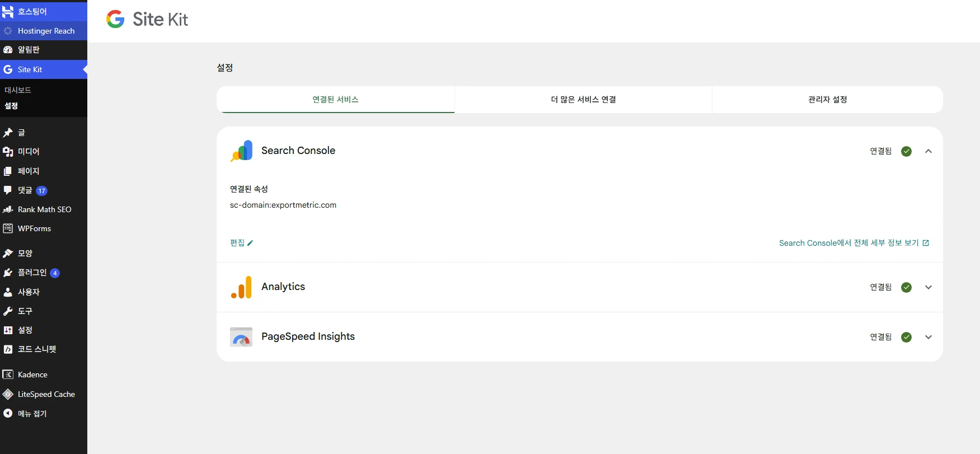Click green check icon in Analytics row

pyautogui.click(x=907, y=287)
